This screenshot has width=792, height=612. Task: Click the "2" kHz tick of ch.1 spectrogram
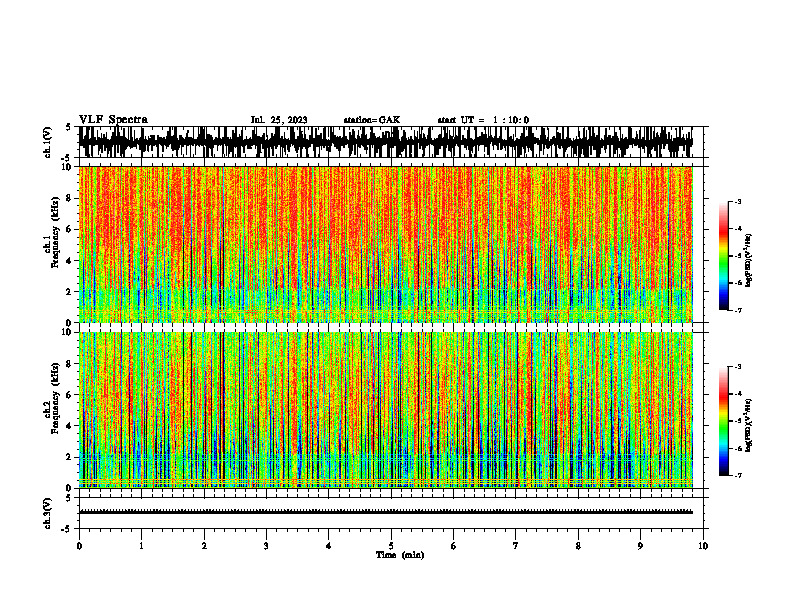tap(70, 291)
